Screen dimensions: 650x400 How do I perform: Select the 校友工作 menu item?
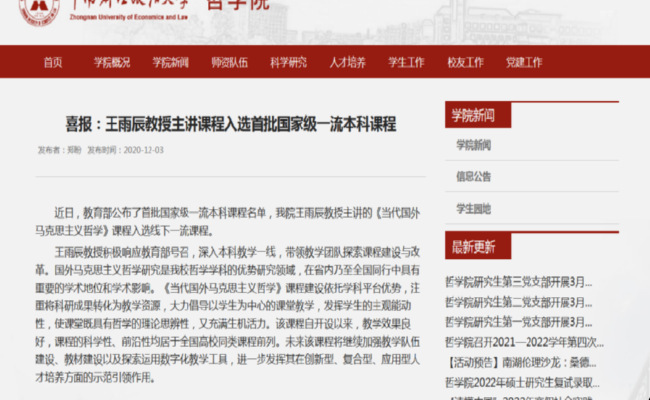465,62
